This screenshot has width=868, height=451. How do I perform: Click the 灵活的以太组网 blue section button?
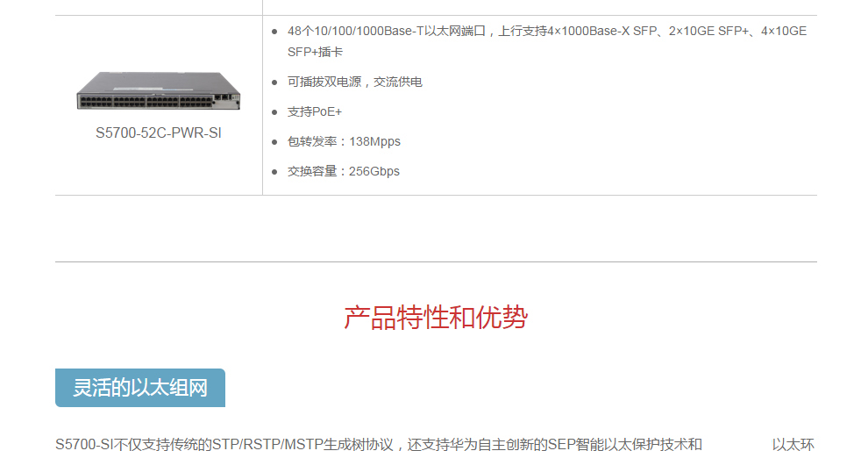(140, 388)
